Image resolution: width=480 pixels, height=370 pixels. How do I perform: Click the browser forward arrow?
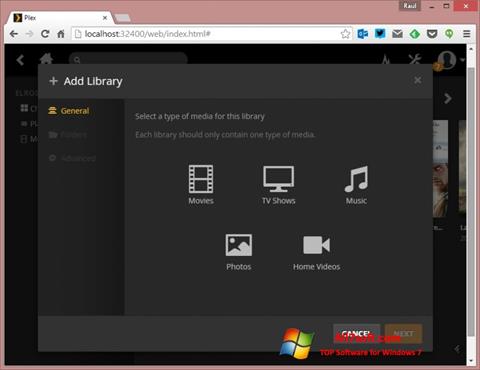click(x=30, y=34)
